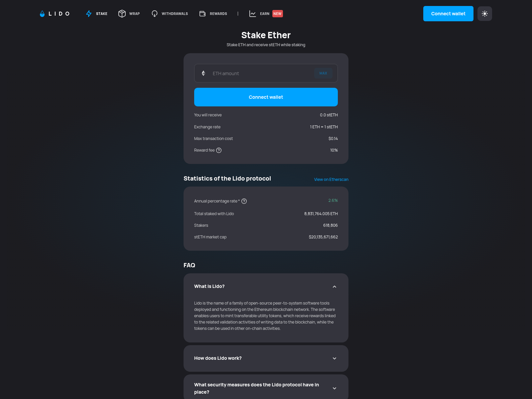Click the 8,831,764.005 ETH total staked value

click(x=321, y=214)
